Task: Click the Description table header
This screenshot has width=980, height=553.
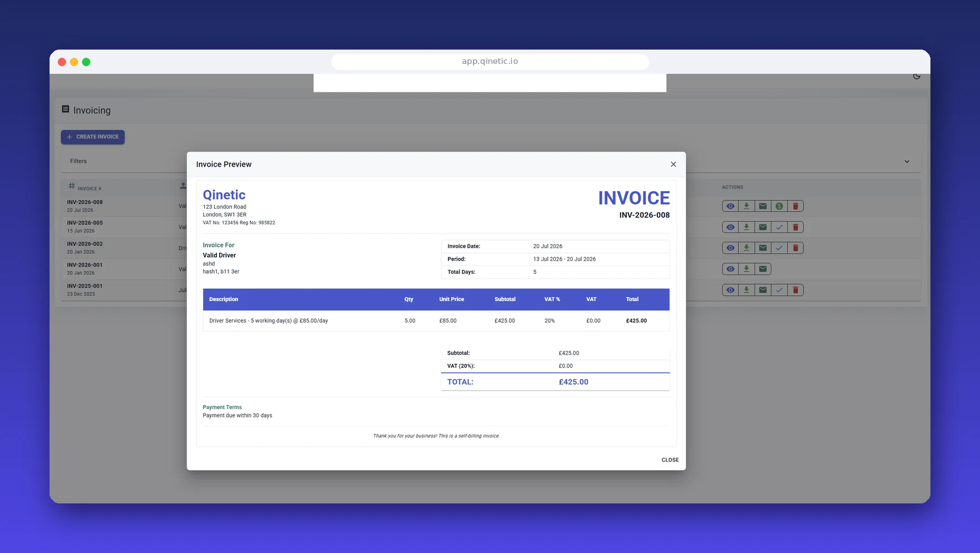Action: 224,299
